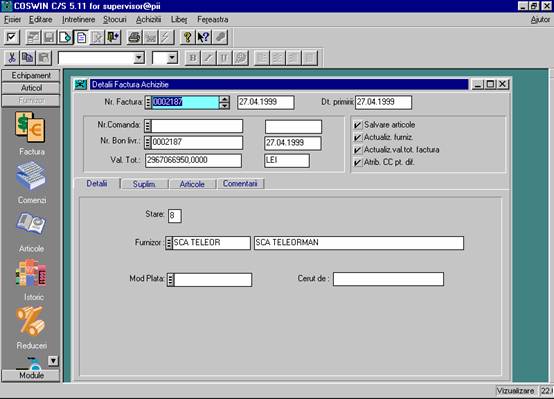Open the Furnizor lookup list button
This screenshot has width=554, height=399.
point(169,243)
